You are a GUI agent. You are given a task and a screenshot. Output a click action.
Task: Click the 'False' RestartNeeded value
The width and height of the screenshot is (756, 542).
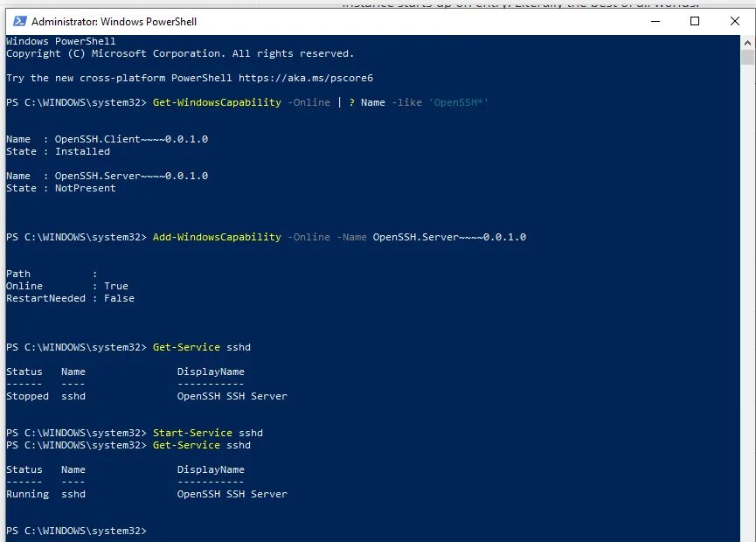(119, 298)
